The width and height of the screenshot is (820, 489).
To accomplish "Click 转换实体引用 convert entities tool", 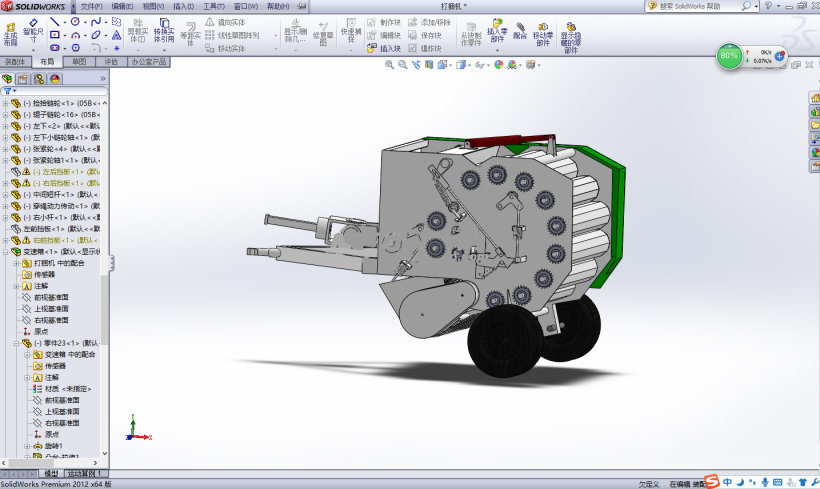I will [x=164, y=30].
